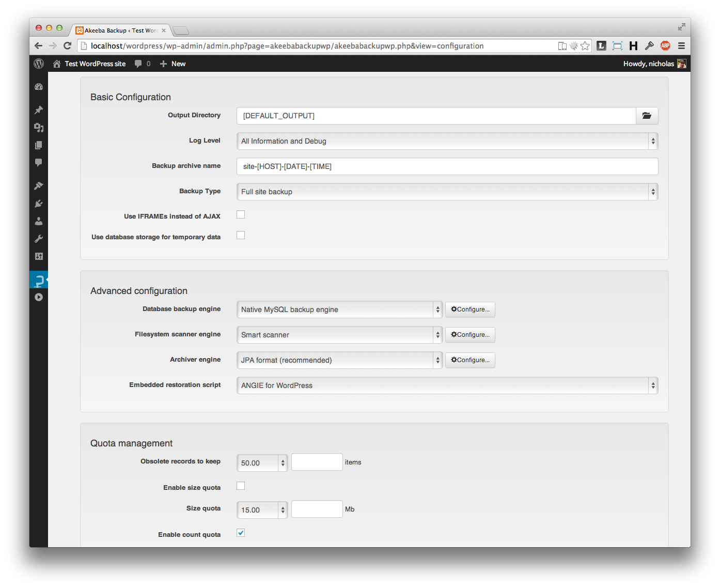Click the Adblock Plus extension icon
The image size is (720, 588).
tap(665, 45)
